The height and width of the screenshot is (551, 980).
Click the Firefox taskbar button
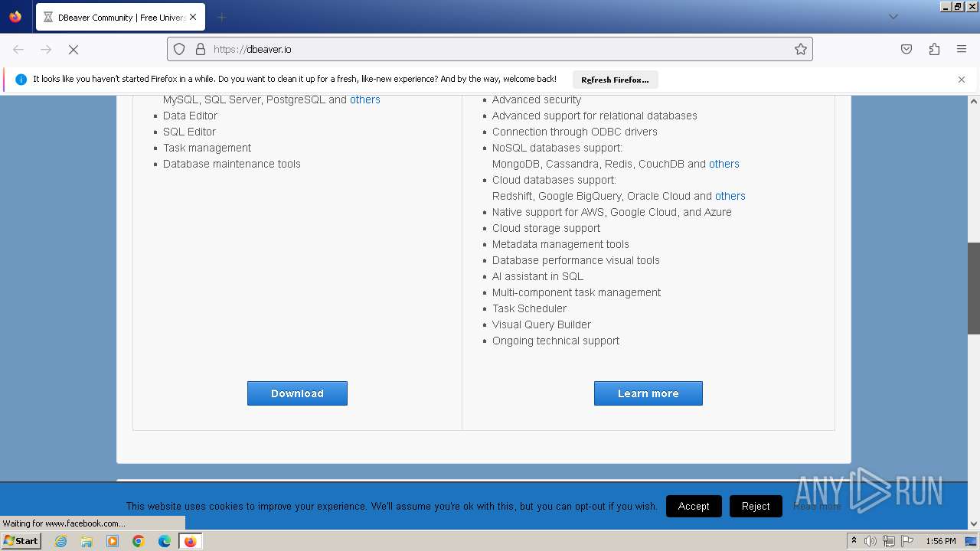[190, 541]
